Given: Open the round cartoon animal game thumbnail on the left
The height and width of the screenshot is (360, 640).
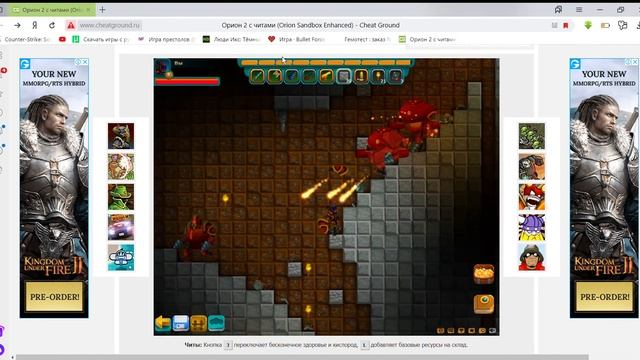Looking at the screenshot, I should point(121,167).
